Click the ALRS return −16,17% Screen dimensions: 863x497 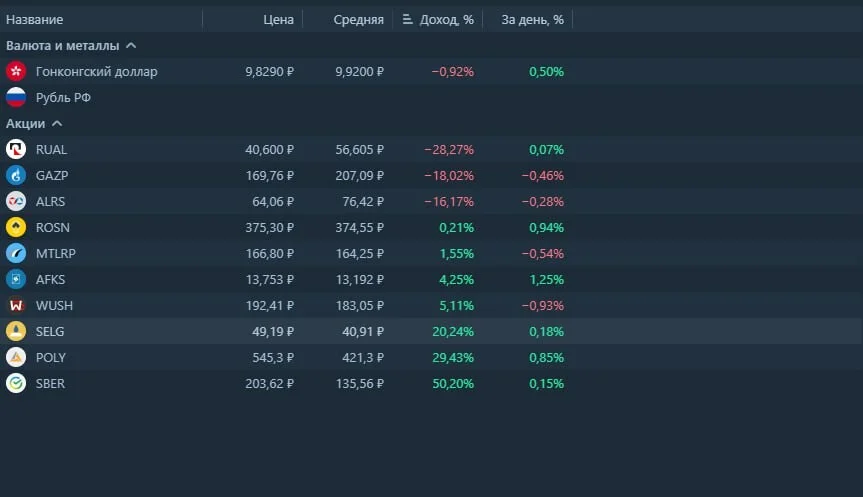(449, 201)
